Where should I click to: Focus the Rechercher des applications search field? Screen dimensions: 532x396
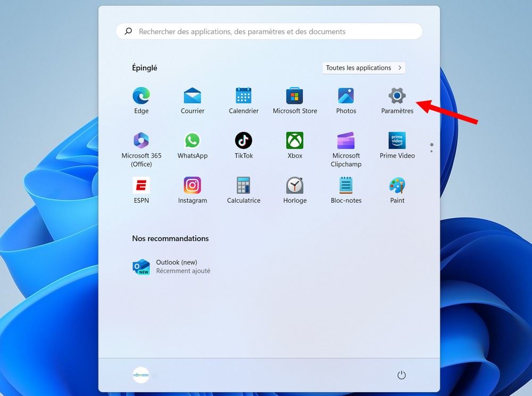point(269,31)
